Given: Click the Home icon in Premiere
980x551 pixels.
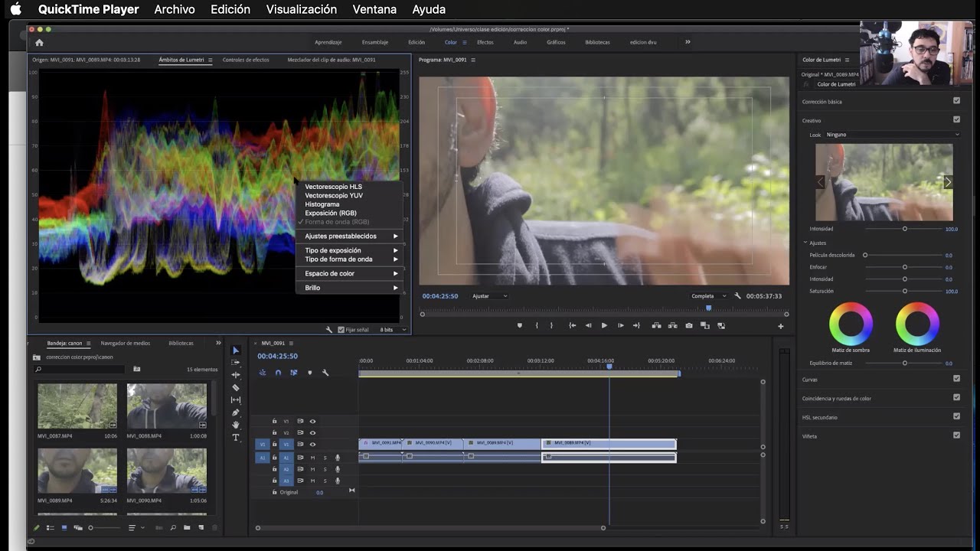Looking at the screenshot, I should click(x=39, y=42).
